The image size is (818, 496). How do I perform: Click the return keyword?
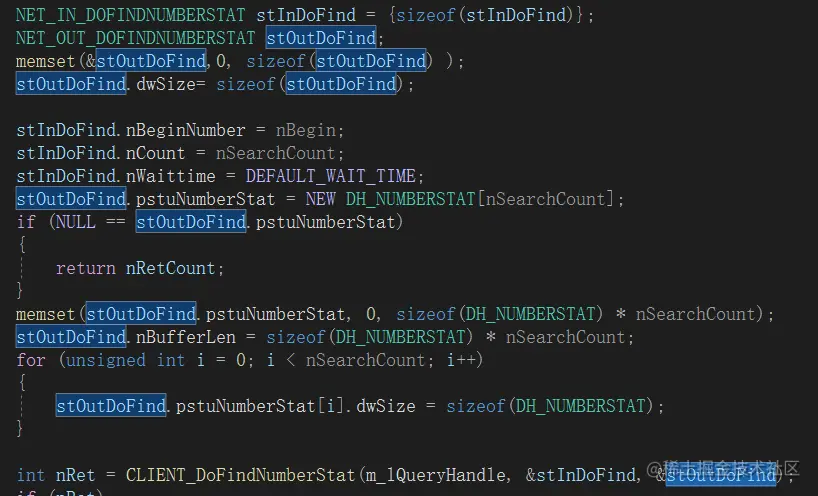point(86,268)
